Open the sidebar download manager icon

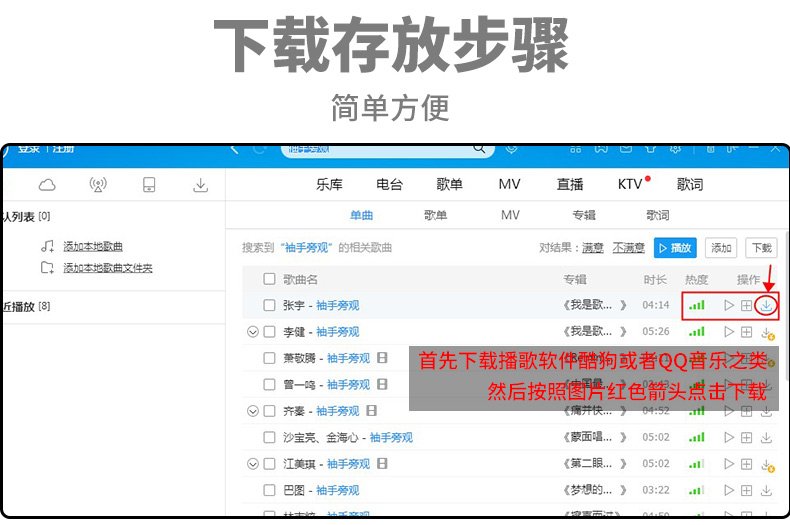200,185
